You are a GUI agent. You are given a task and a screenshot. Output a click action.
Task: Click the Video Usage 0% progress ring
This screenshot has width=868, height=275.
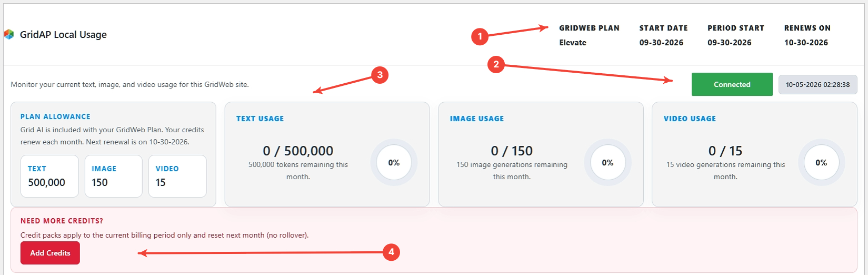[821, 163]
